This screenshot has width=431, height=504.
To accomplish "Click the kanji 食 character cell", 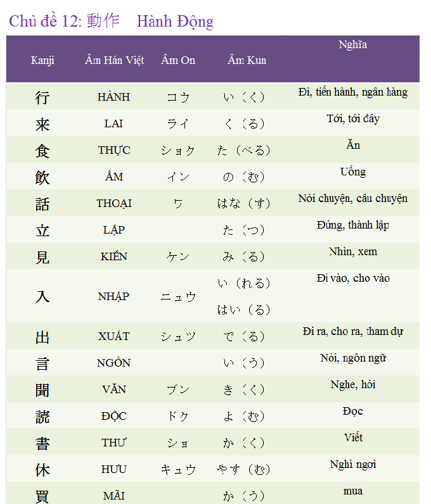I will coord(42,151).
